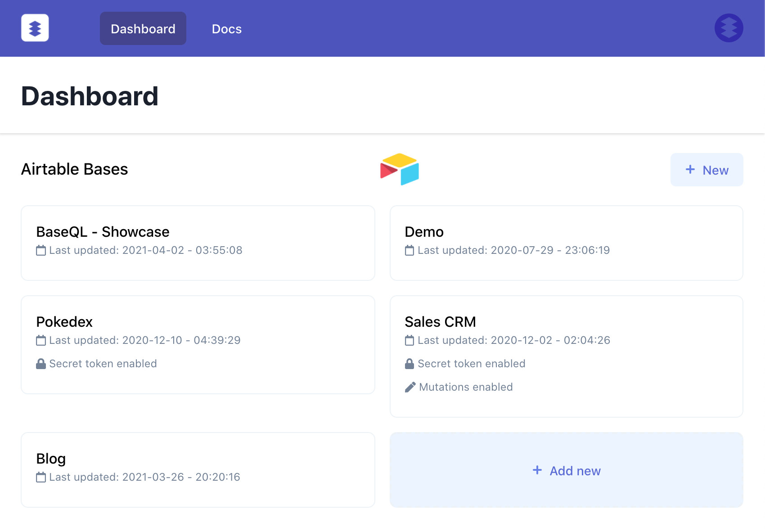Select the Blog base card
This screenshot has height=532, width=765.
198,469
